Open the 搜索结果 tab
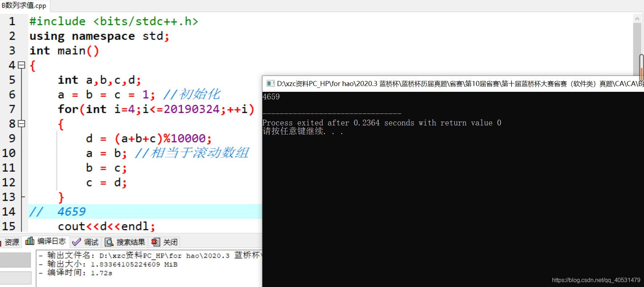The image size is (644, 287). 125,242
